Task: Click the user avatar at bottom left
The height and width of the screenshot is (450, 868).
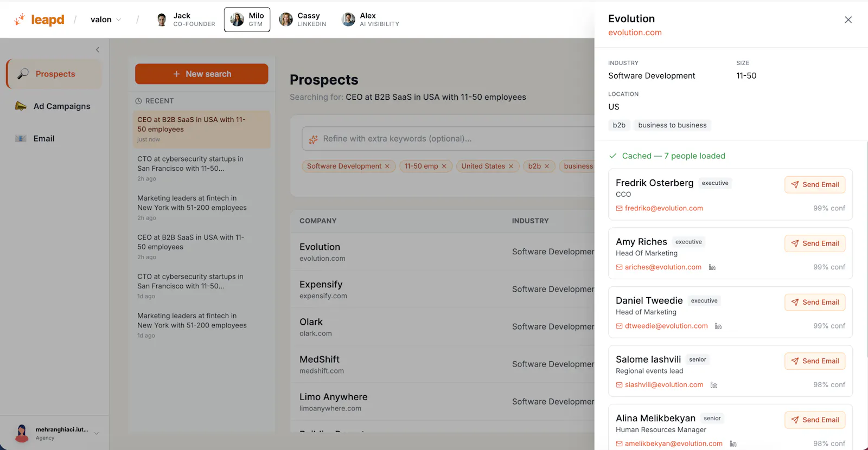Action: coord(22,433)
